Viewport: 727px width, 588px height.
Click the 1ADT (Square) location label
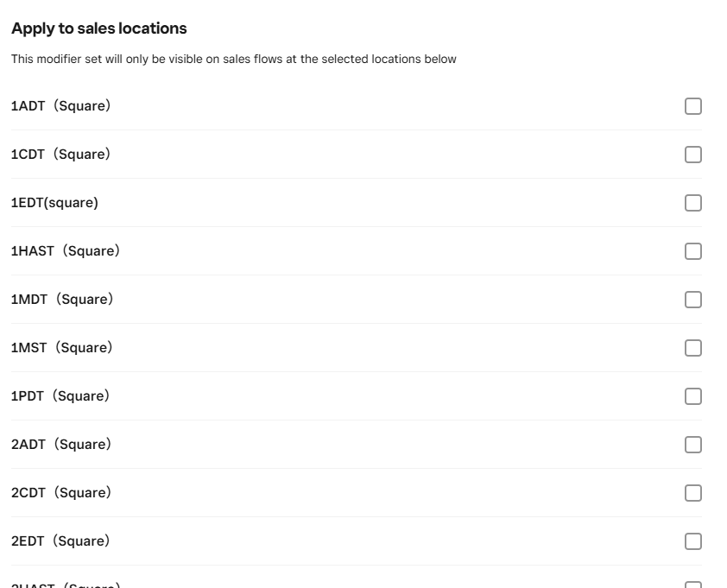60,106
